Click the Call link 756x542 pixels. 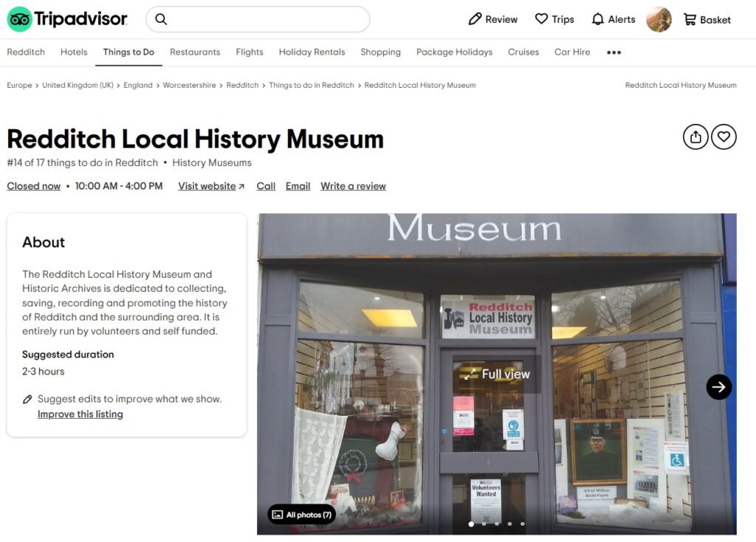tap(266, 186)
